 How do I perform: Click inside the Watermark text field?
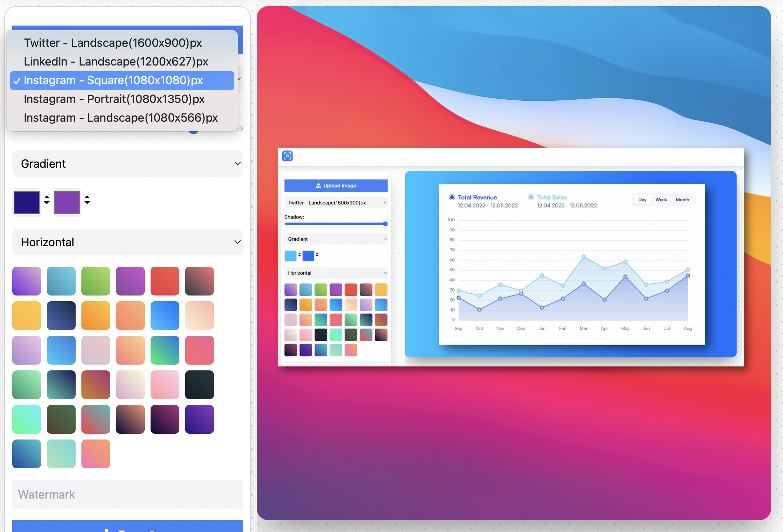(127, 494)
